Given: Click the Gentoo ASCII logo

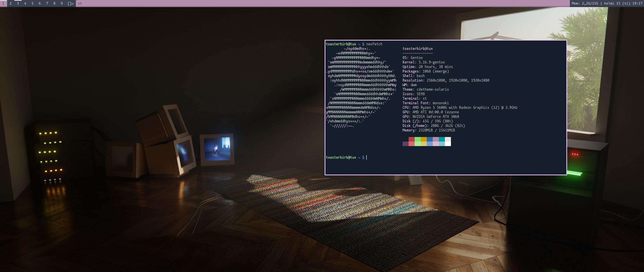Looking at the screenshot, I should pos(361,87).
